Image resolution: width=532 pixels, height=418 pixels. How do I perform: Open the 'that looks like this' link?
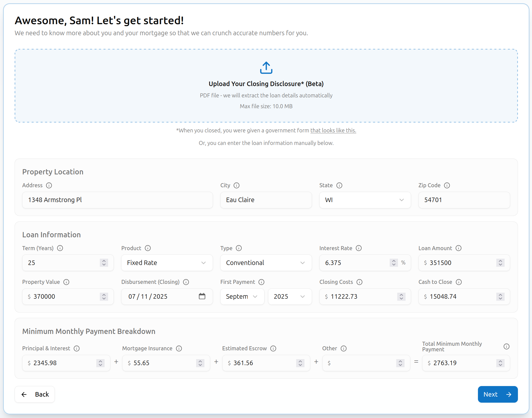coord(333,130)
